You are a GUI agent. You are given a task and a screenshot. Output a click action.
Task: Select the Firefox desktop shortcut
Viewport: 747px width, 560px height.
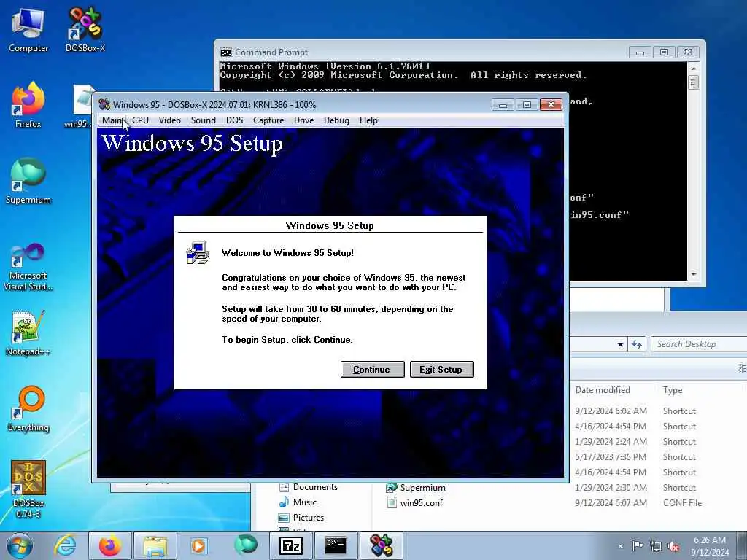pyautogui.click(x=28, y=105)
